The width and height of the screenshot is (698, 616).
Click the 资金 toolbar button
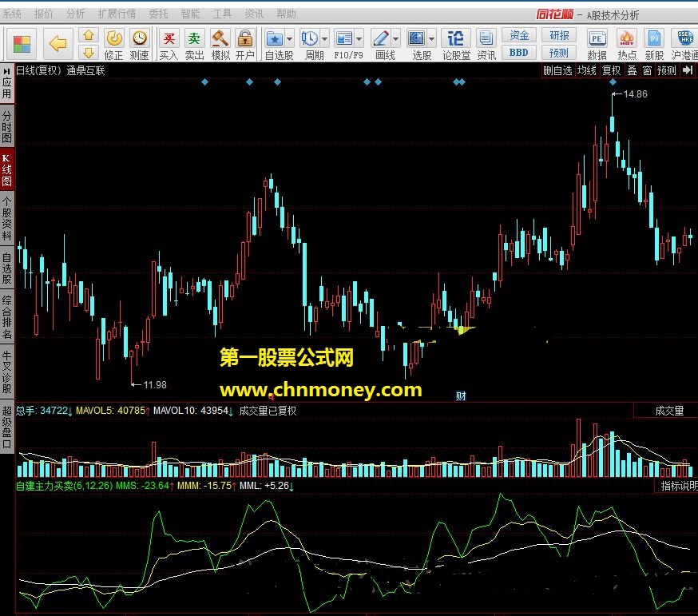coord(519,35)
